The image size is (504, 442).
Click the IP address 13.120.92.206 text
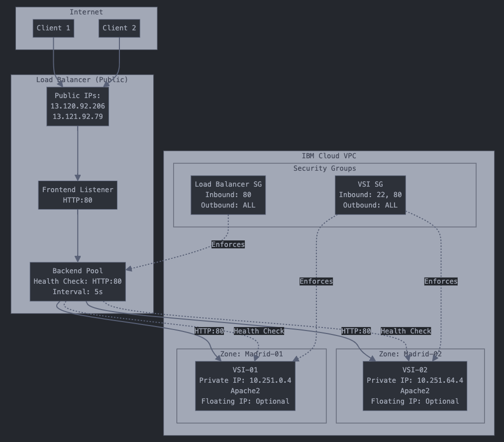77,106
